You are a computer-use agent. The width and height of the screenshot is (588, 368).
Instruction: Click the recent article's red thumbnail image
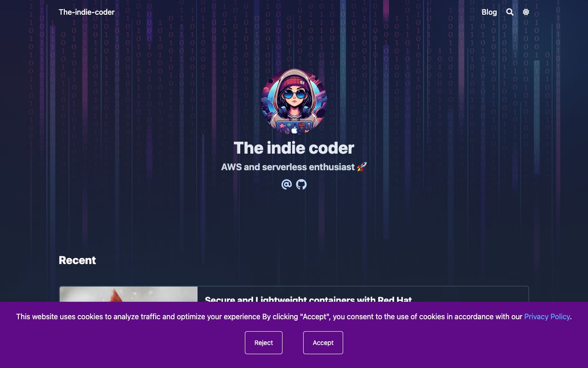(x=129, y=294)
